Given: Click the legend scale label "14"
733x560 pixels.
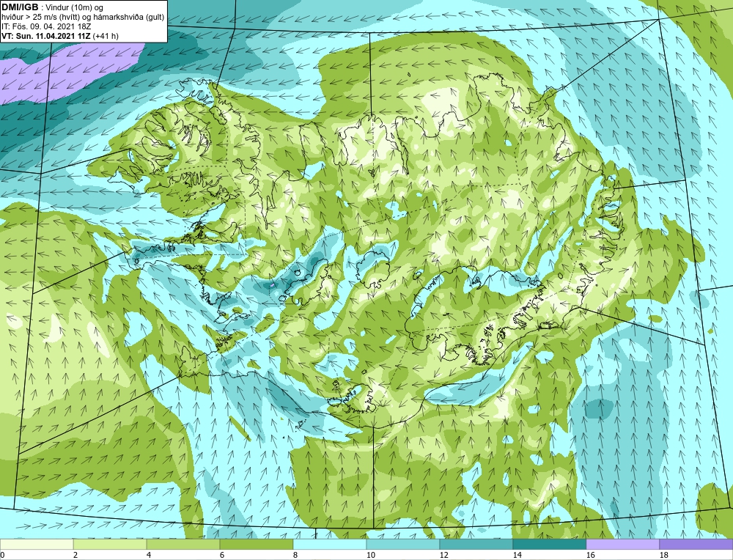Looking at the screenshot, I should [517, 555].
